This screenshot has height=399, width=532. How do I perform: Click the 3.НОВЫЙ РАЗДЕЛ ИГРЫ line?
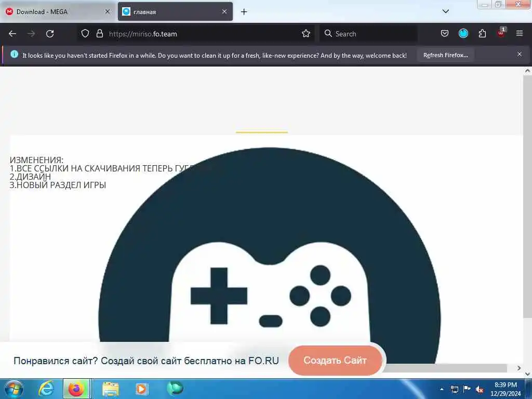pyautogui.click(x=58, y=185)
